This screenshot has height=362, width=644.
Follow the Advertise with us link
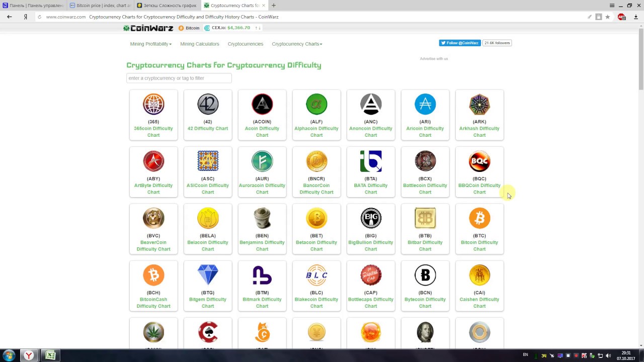(x=434, y=59)
